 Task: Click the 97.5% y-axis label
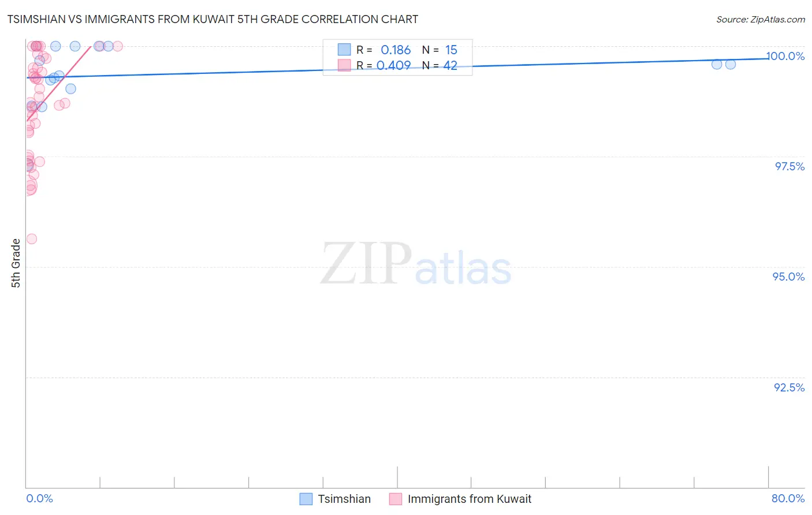click(x=789, y=166)
